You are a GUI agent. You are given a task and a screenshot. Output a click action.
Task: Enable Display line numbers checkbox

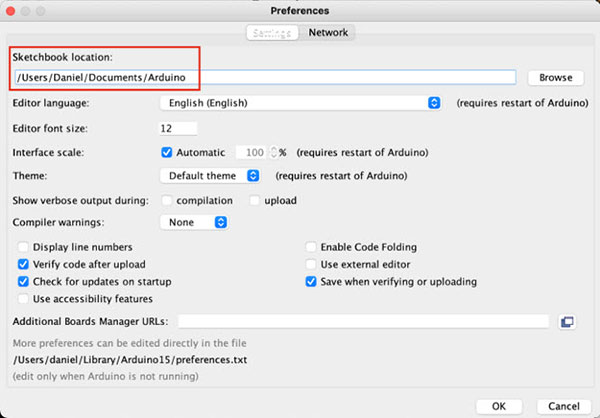click(24, 247)
